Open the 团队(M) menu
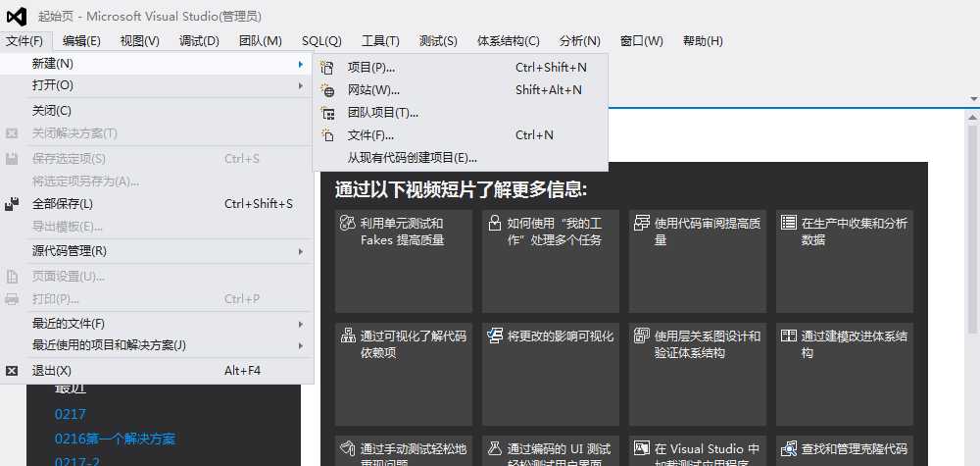This screenshot has width=980, height=466. (260, 41)
